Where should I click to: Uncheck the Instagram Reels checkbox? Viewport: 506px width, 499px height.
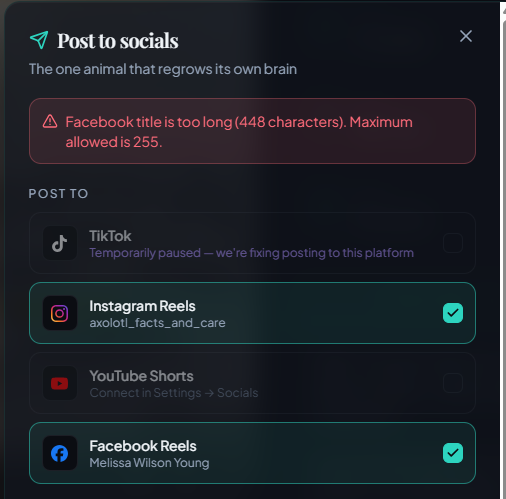click(x=453, y=313)
